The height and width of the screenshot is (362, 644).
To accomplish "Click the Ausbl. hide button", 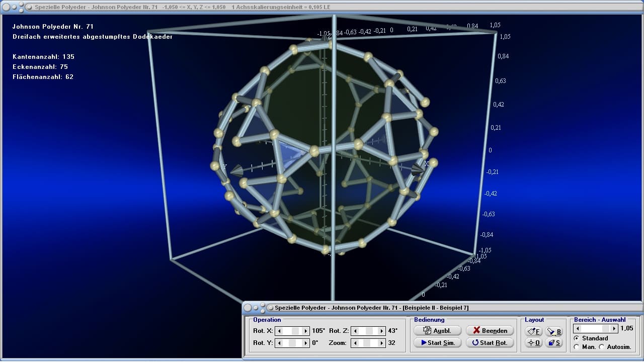I will coord(438,330).
